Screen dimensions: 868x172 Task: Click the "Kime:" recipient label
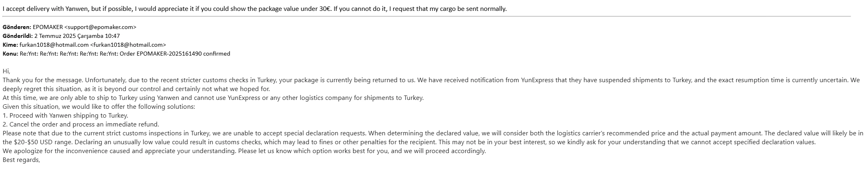tap(10, 45)
